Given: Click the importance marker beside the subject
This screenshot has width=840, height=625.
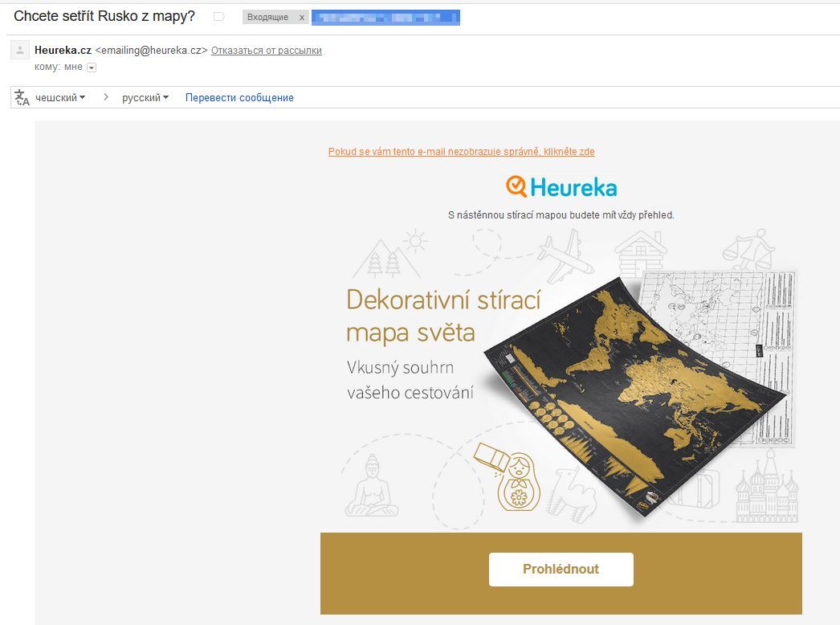Looking at the screenshot, I should tap(218, 17).
